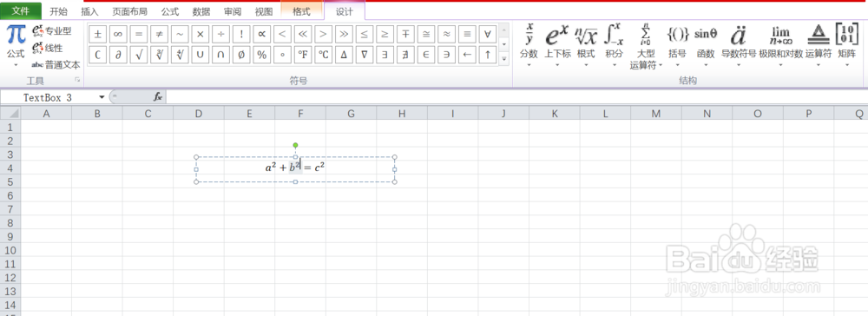Switch to the 开始 ribbon tab
Image resolution: width=868 pixels, height=316 pixels.
tap(58, 11)
